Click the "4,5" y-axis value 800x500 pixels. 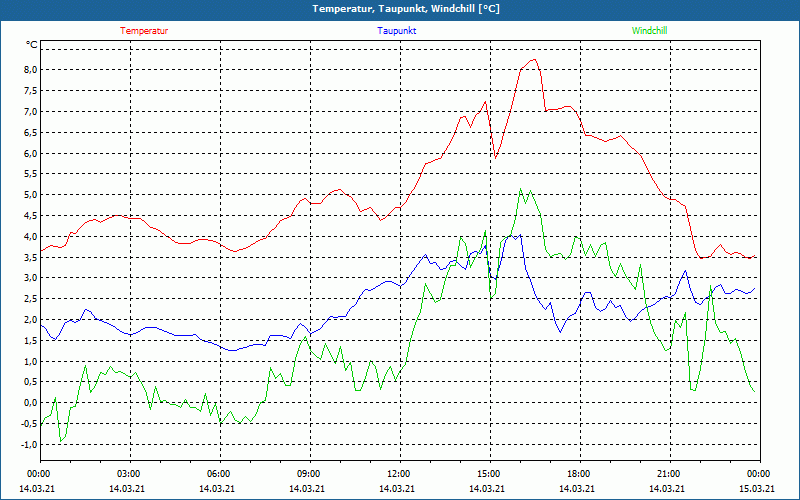pyautogui.click(x=32, y=216)
